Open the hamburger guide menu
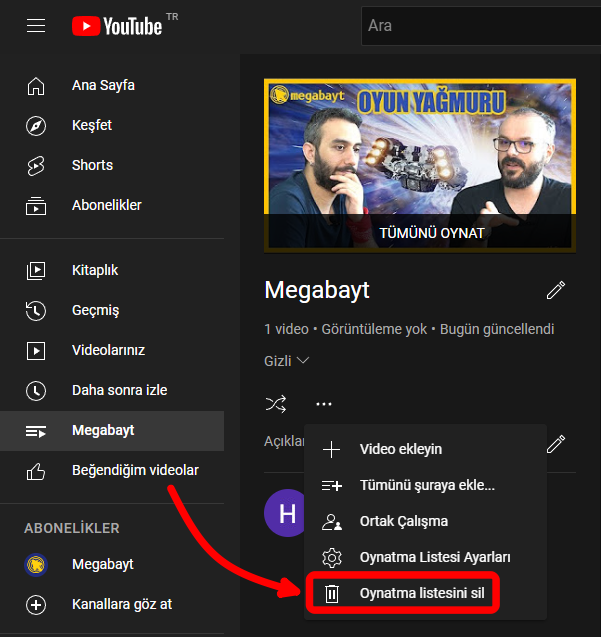 [x=36, y=26]
